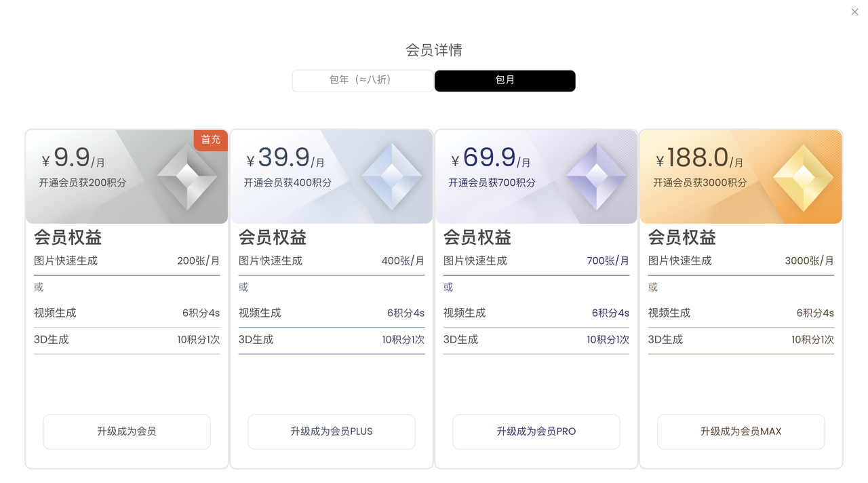Click the 升级成为会员MAX button

[741, 431]
